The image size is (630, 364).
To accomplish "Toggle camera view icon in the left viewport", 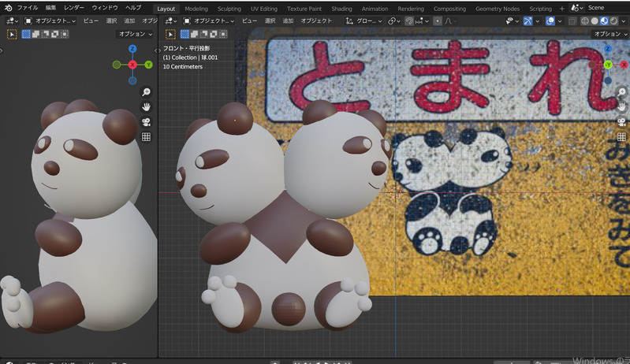I will (x=146, y=122).
